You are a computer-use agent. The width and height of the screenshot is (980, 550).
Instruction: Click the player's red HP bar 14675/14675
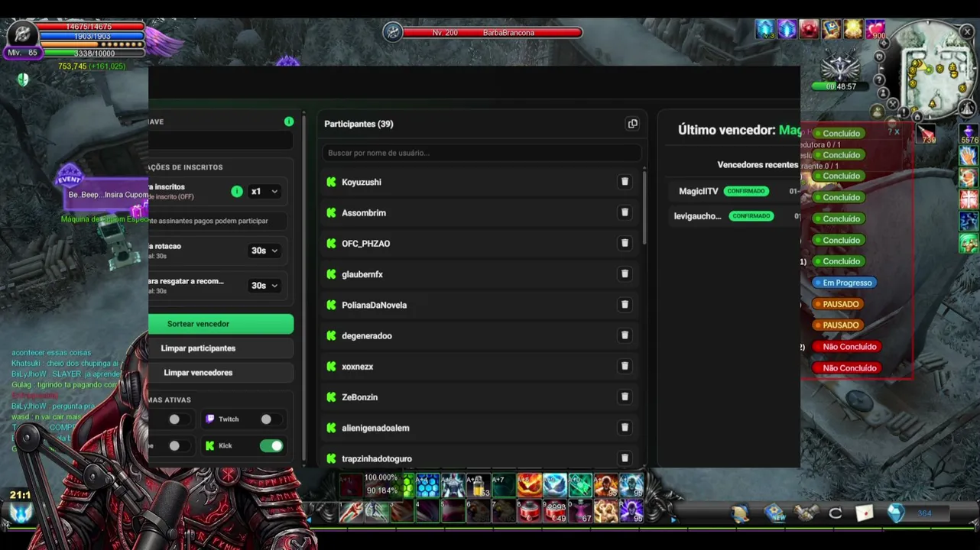coord(89,27)
